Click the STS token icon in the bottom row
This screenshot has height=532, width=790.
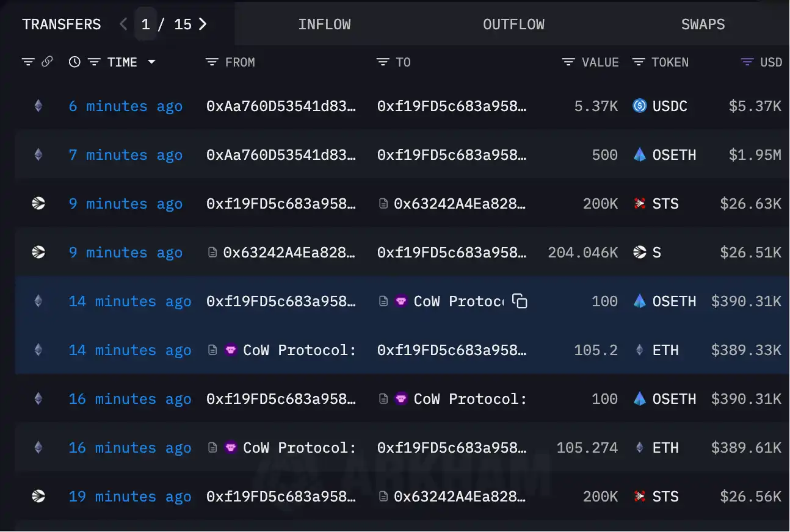[640, 496]
